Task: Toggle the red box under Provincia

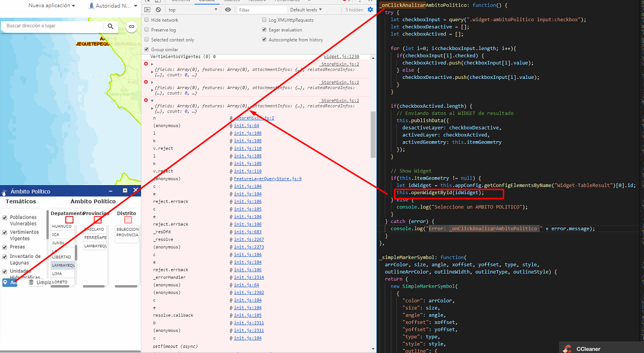Action: 98,220
